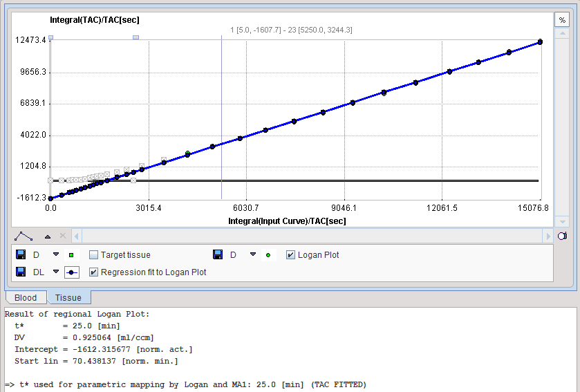The height and width of the screenshot is (392, 580).
Task: Click the down arrow of the vertical plot scrollbar
Action: coord(562,222)
